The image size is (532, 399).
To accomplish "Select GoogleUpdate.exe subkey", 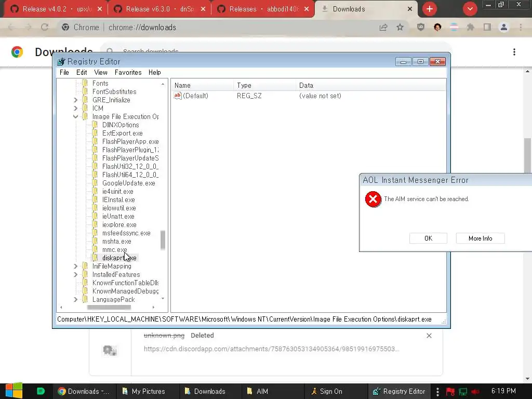I will click(x=129, y=183).
